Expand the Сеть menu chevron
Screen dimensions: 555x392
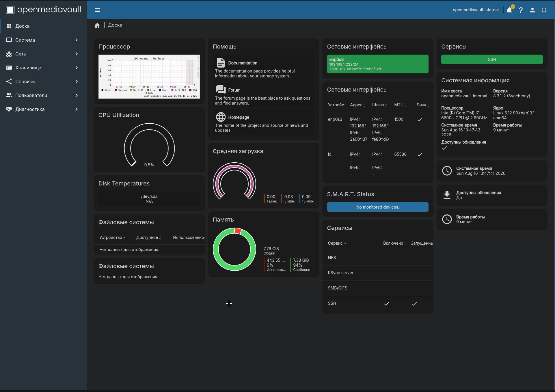click(77, 54)
